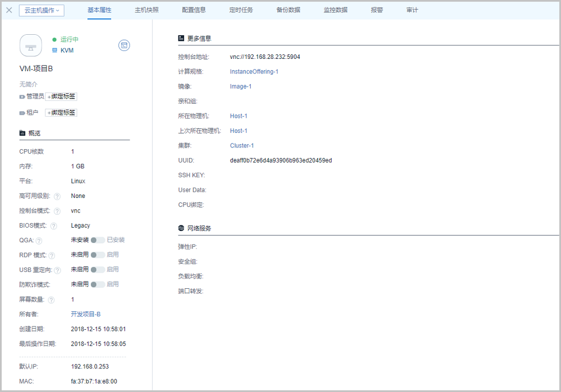Screen dimensions: 561x392
Task: Close the VM detail panel
Action: click(x=9, y=10)
